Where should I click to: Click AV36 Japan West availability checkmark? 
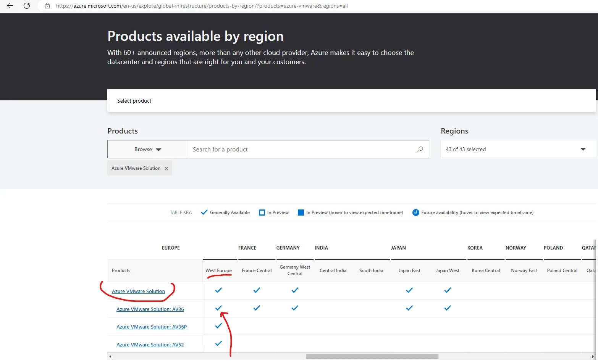[448, 308]
